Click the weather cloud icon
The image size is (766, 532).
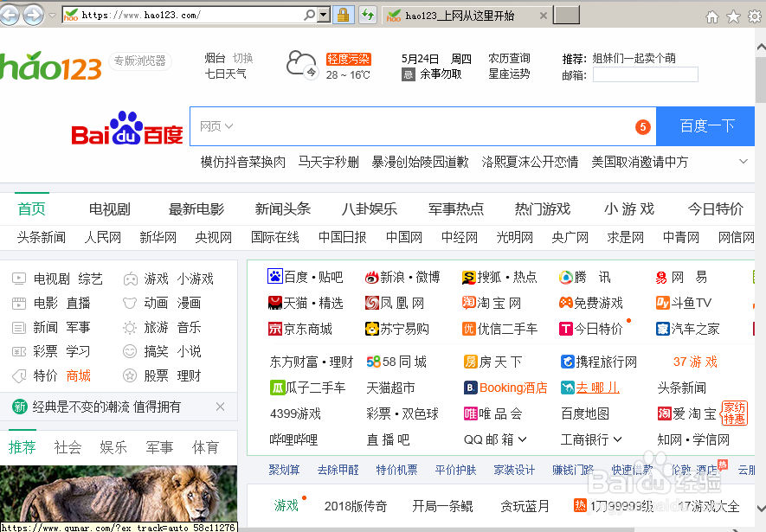coord(301,65)
